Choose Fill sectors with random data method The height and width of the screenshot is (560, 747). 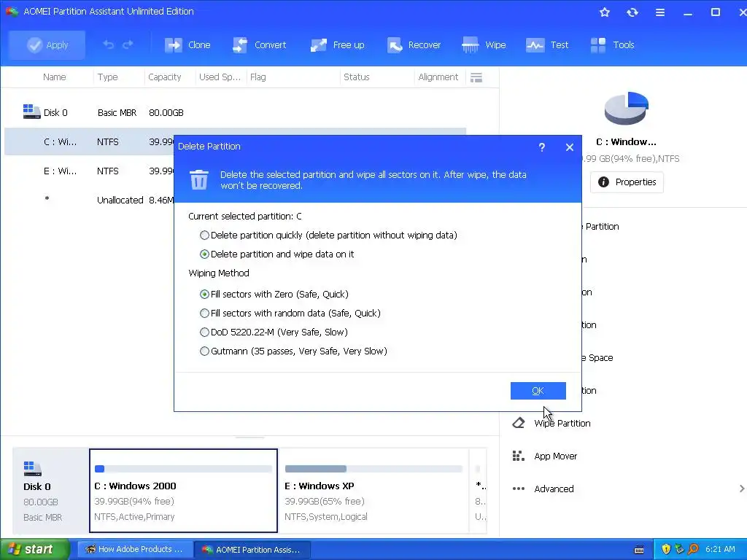290,314
